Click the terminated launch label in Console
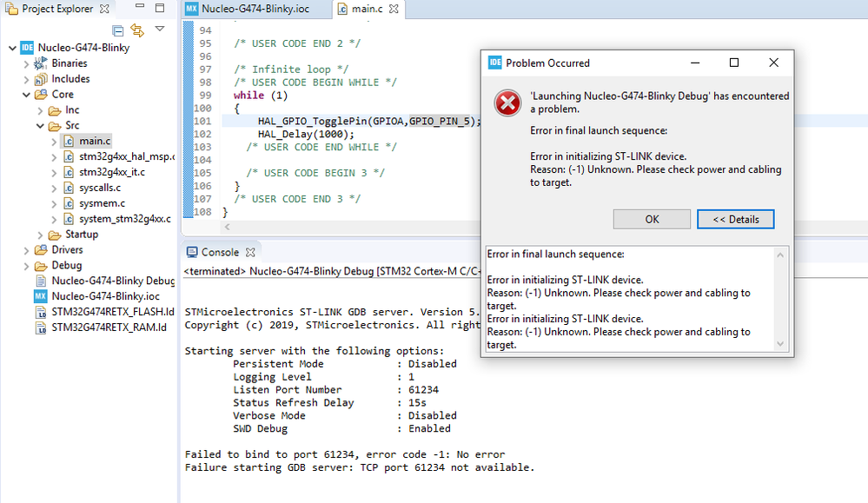Image resolution: width=868 pixels, height=503 pixels. (x=332, y=271)
